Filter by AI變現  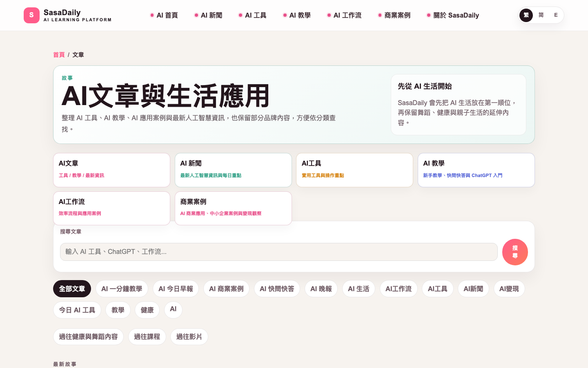click(x=509, y=289)
